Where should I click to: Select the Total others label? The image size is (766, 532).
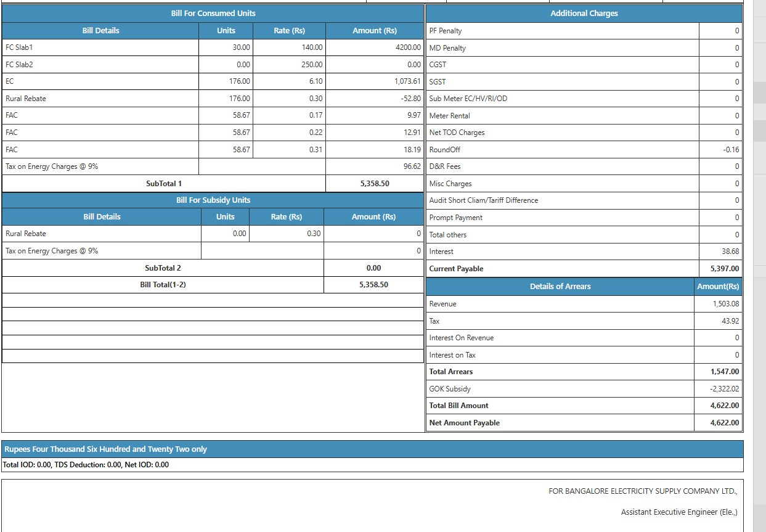coord(448,235)
